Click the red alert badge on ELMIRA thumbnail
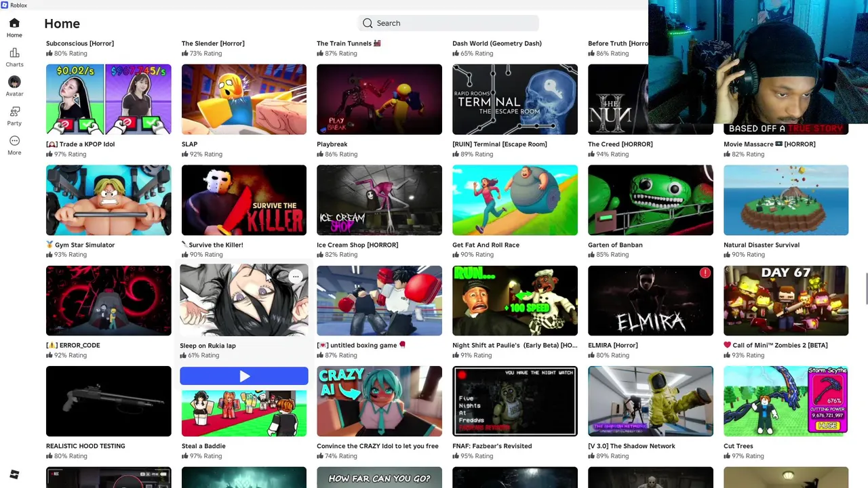The width and height of the screenshot is (868, 488). pos(705,273)
